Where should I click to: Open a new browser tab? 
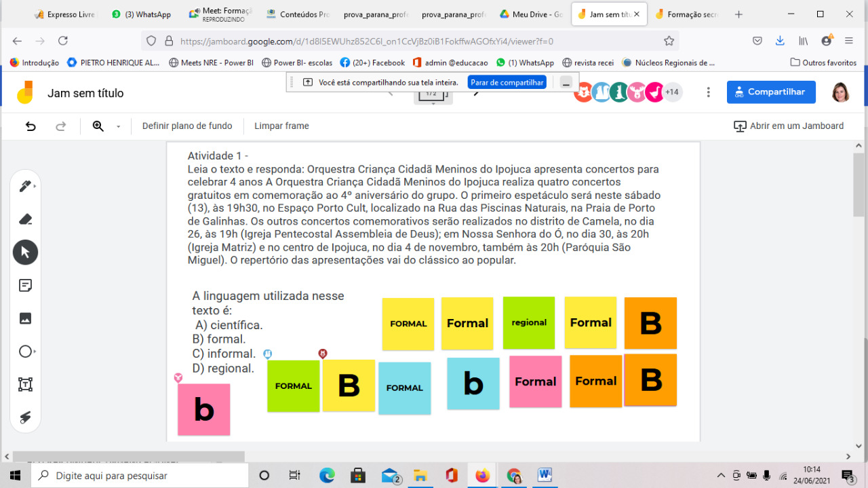[x=739, y=14]
